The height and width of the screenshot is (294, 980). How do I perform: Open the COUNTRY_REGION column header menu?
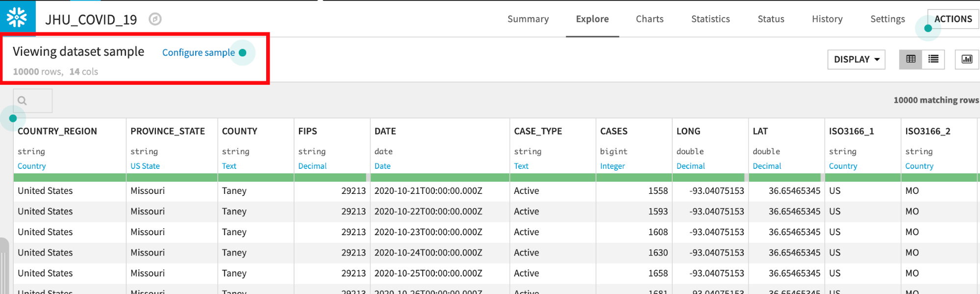57,131
